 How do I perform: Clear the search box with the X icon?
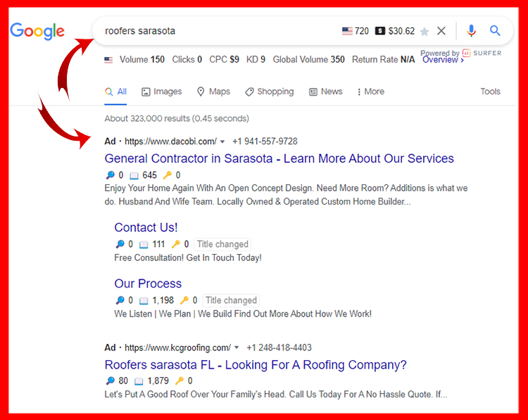441,31
